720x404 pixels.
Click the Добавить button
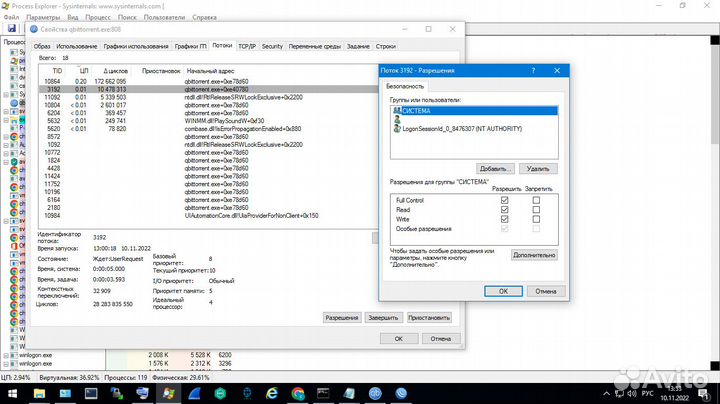coord(475,169)
